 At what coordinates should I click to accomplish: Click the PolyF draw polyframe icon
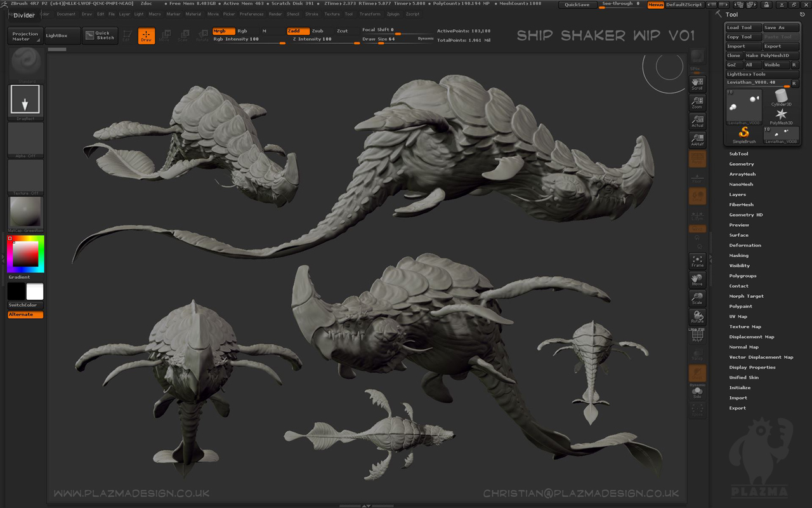pos(697,336)
